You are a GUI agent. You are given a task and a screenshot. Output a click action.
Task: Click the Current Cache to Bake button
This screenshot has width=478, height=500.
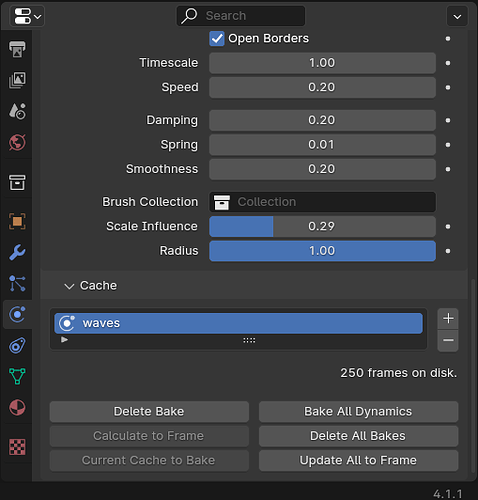point(149,461)
